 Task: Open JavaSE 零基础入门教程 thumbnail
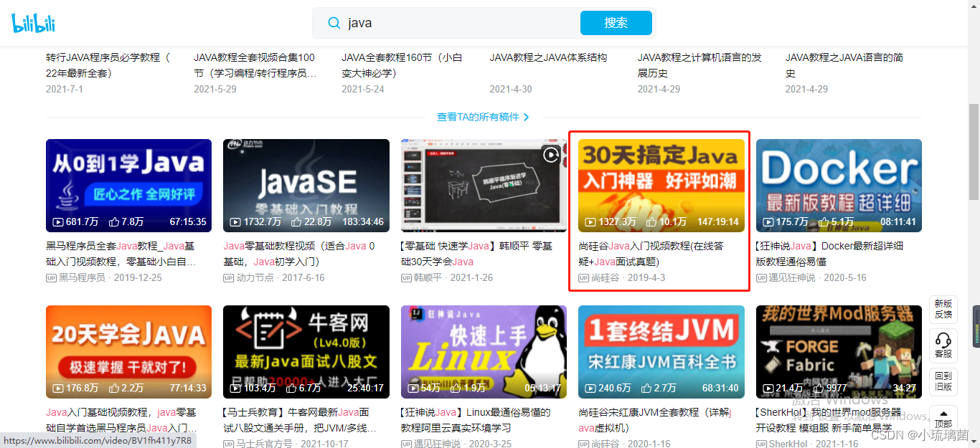point(306,186)
